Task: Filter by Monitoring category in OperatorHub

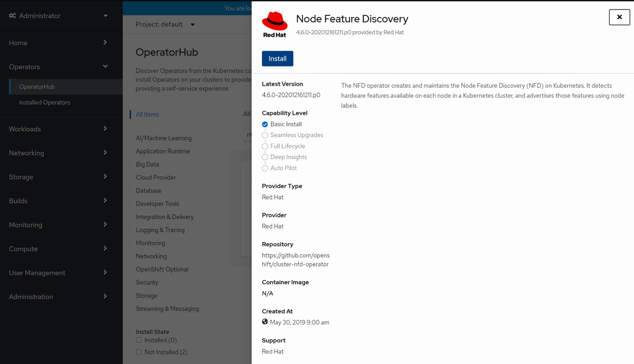Action: click(x=151, y=243)
